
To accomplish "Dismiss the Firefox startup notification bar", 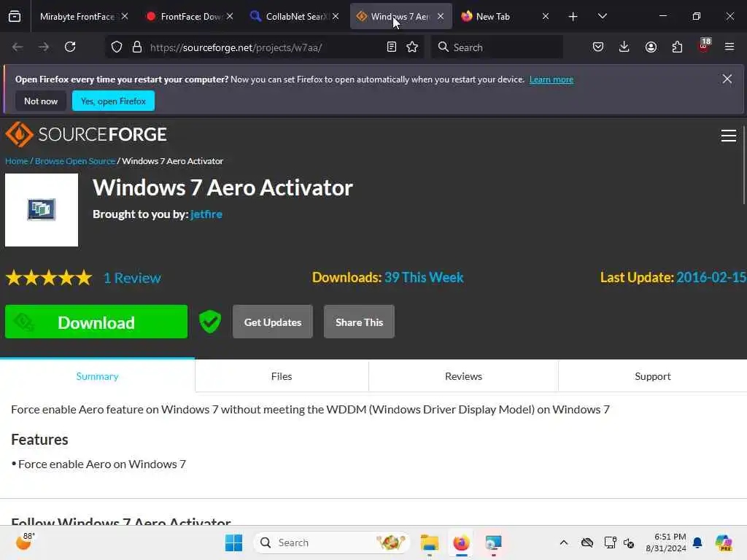I will point(727,79).
